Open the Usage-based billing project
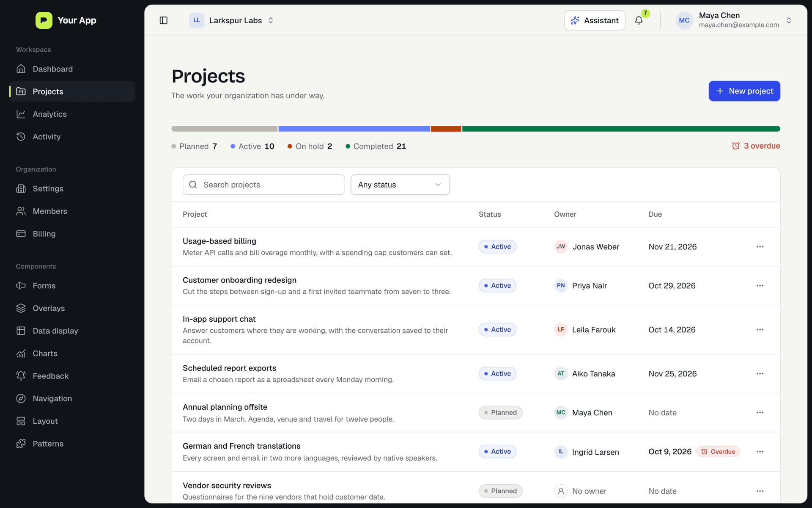The width and height of the screenshot is (812, 508). point(219,241)
